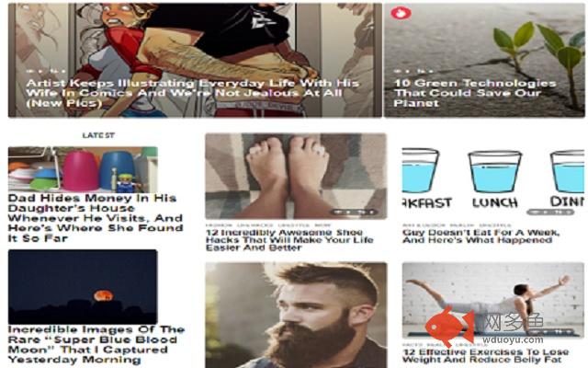Click the bearded man photo
Screen dimensions: 588x368
click(x=296, y=315)
